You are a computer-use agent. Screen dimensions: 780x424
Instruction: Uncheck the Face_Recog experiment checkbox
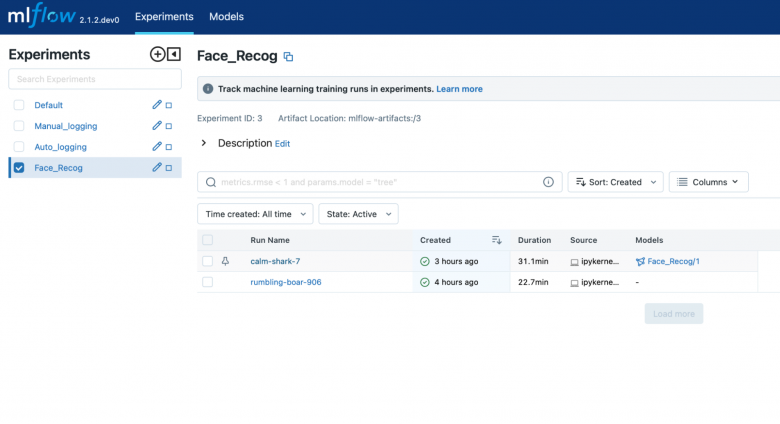19,168
